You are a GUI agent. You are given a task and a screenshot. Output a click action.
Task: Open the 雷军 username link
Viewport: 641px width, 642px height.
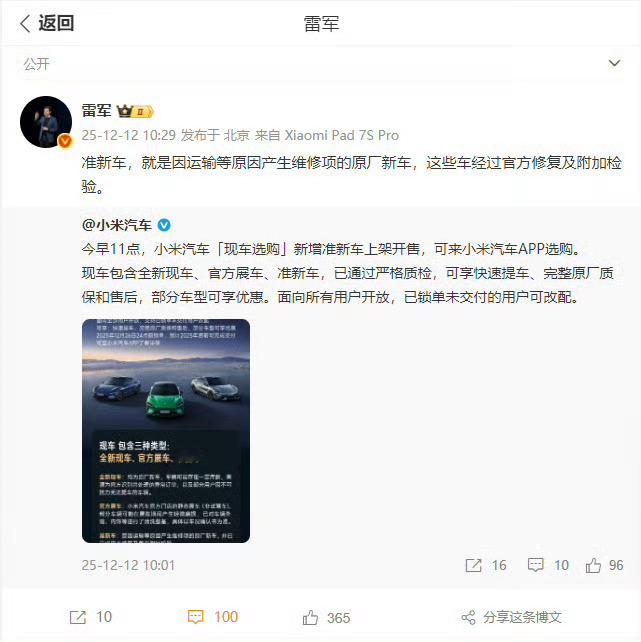pyautogui.click(x=96, y=111)
